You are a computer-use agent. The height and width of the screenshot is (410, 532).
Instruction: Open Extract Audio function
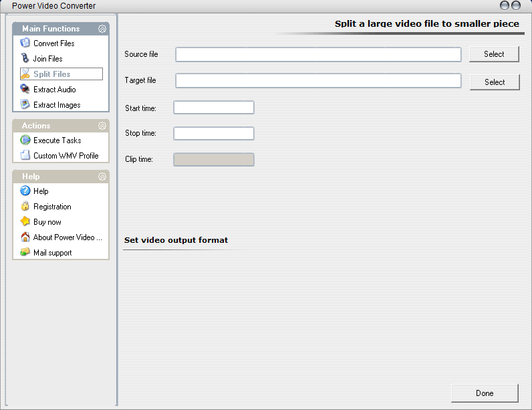click(x=55, y=90)
